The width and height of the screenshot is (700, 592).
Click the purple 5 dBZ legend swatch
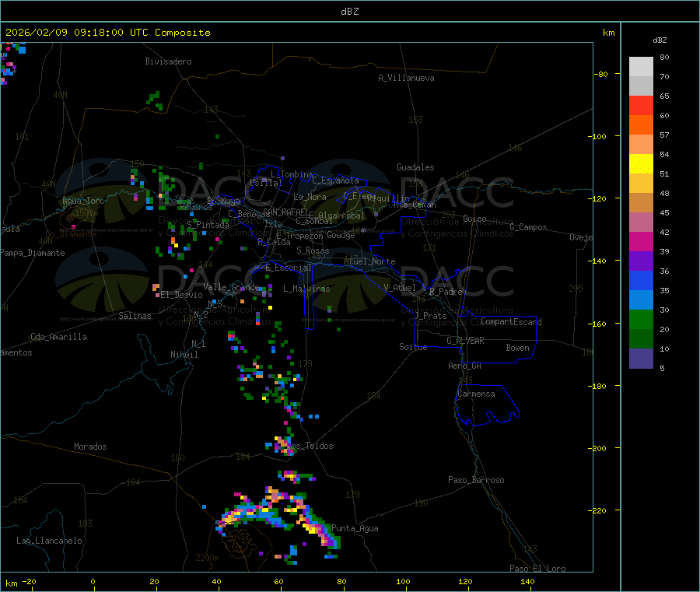[x=641, y=359]
